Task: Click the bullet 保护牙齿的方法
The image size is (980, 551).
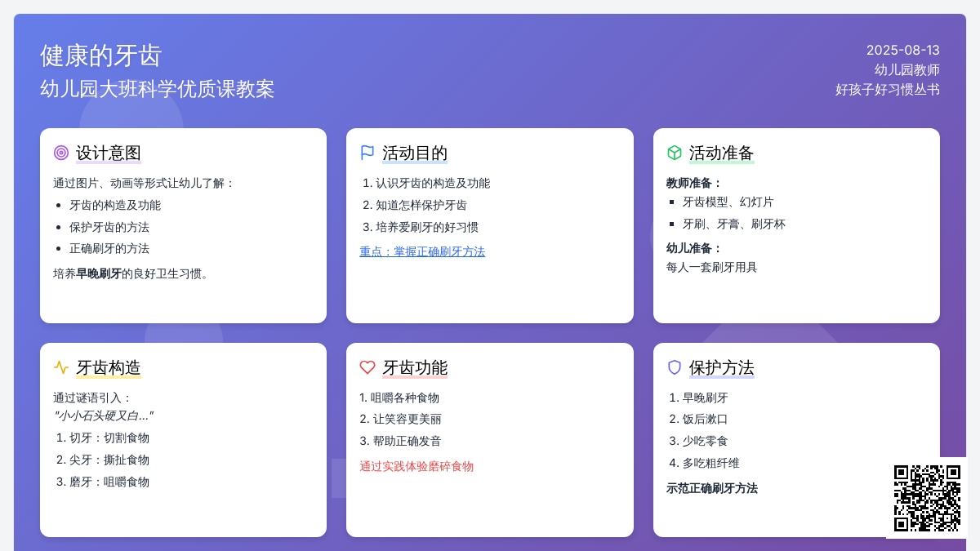Action: coord(109,227)
